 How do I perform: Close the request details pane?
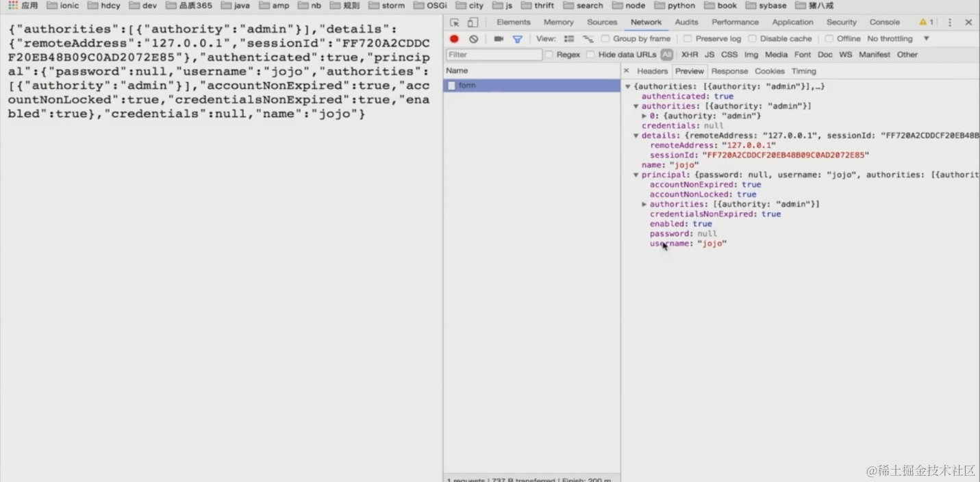pyautogui.click(x=626, y=71)
